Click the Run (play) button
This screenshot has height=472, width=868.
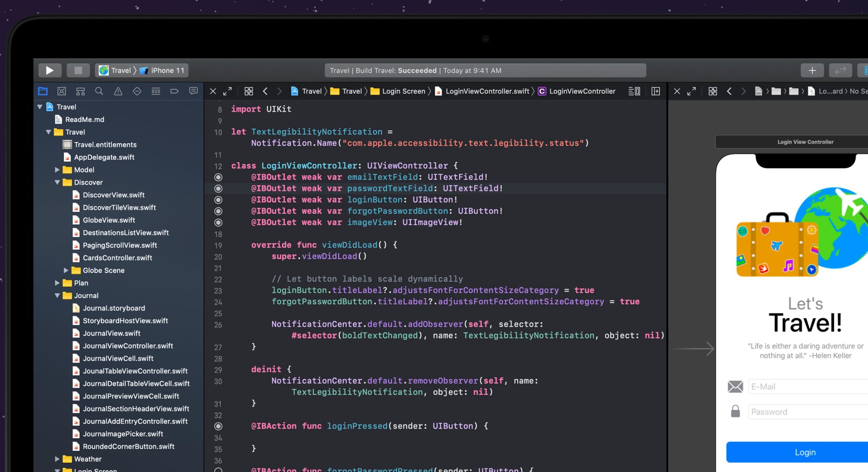(50, 70)
